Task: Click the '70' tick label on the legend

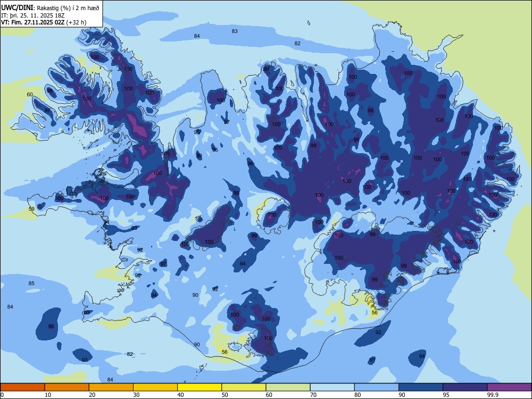Action: 313,395
